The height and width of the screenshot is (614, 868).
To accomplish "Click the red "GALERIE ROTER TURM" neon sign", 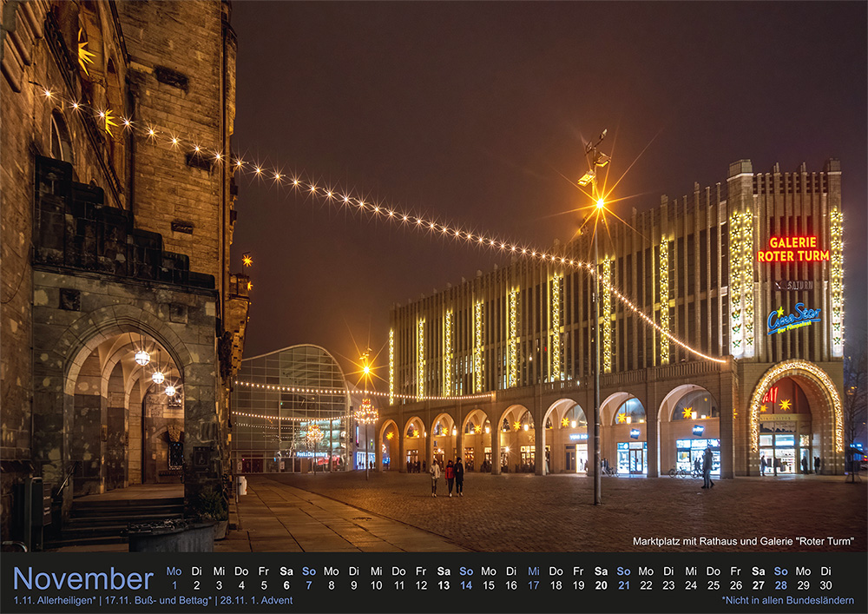I will 793,249.
